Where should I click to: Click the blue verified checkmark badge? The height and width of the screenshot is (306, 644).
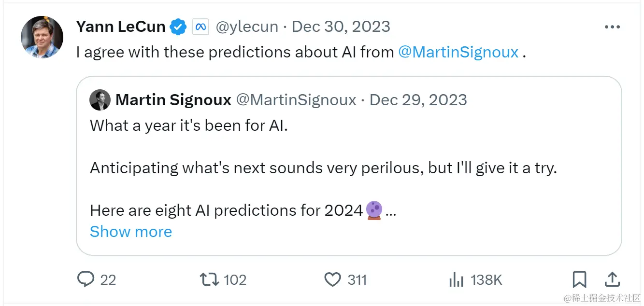point(178,27)
